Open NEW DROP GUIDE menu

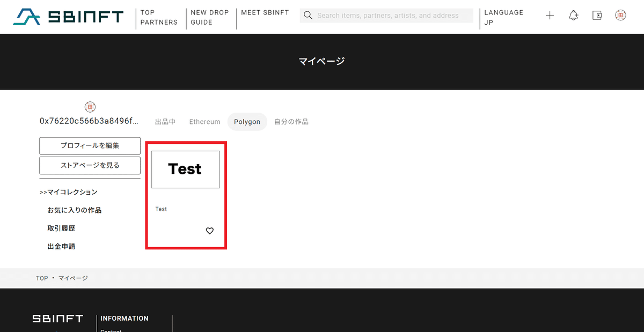click(x=210, y=17)
